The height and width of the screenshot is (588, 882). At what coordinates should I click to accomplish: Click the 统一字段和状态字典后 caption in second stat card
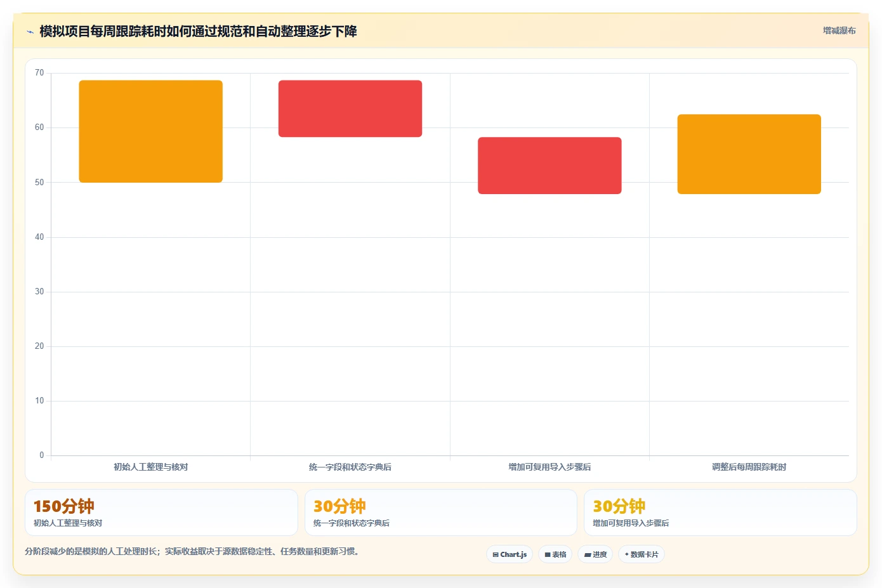(352, 523)
